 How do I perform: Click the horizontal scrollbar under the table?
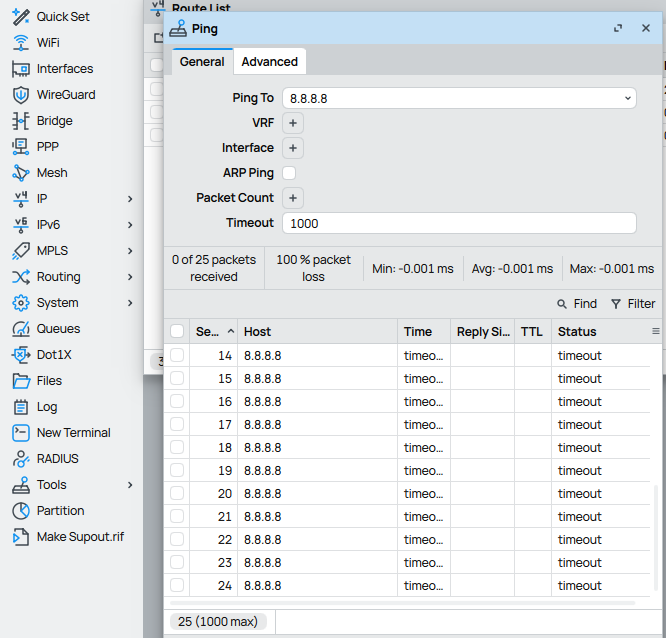click(402, 603)
